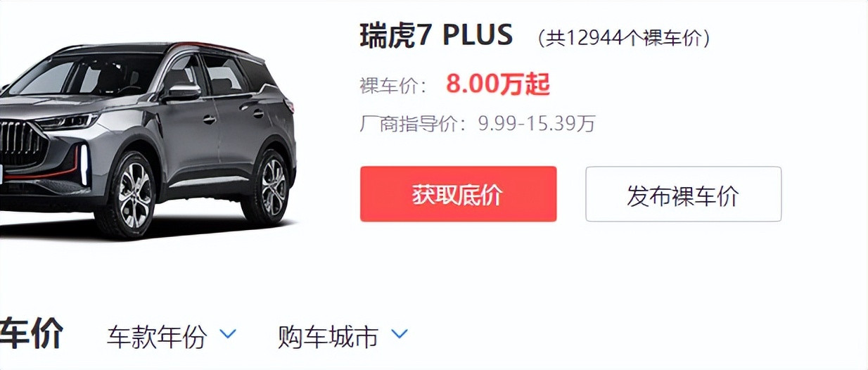The height and width of the screenshot is (370, 868).
Task: Click the 获取底价 red button
Action: click(458, 194)
